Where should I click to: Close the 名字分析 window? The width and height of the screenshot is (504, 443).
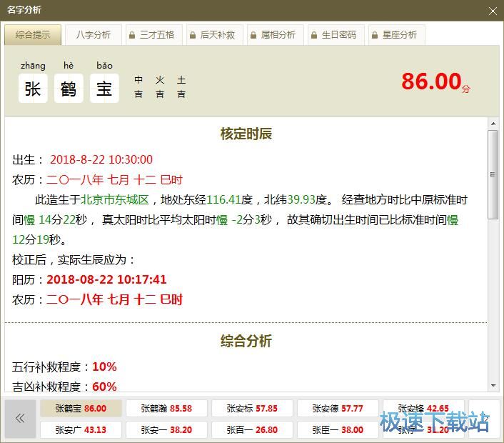pos(493,11)
